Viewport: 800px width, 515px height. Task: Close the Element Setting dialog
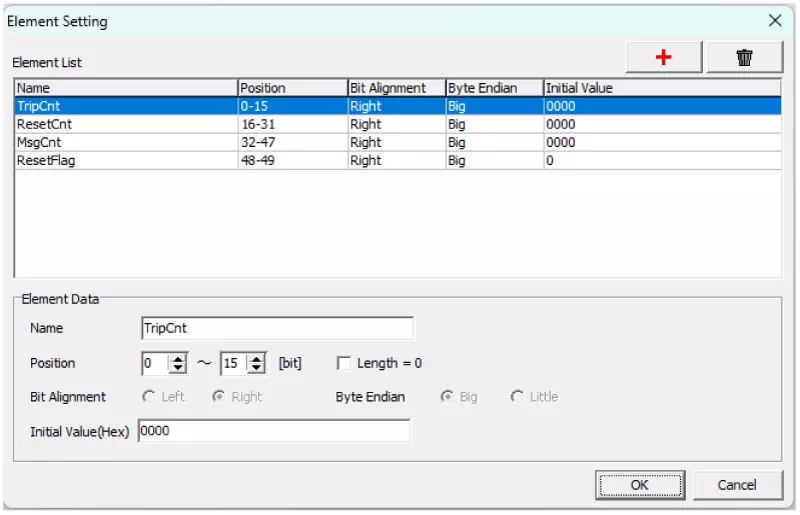tap(774, 20)
